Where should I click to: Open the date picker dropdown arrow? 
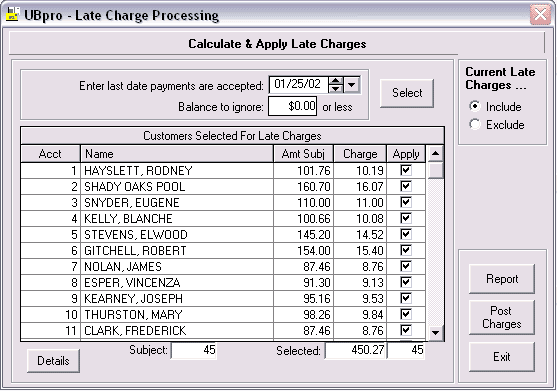pos(352,85)
